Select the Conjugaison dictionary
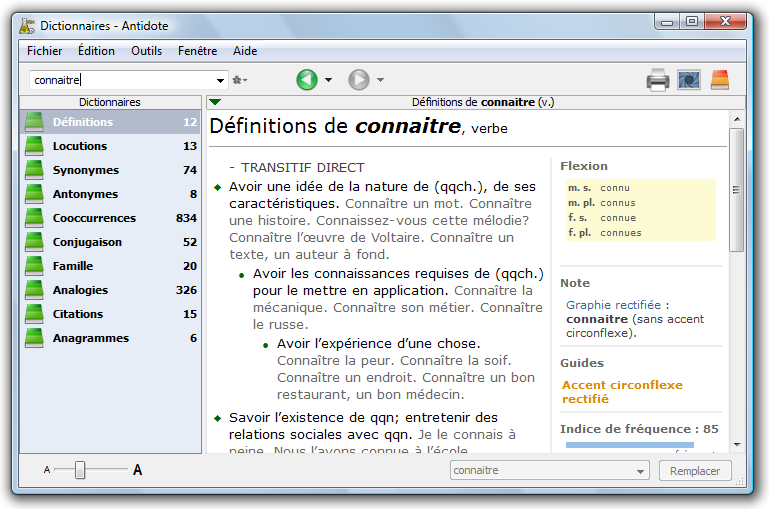Screen dimensions: 769x509 110,242
